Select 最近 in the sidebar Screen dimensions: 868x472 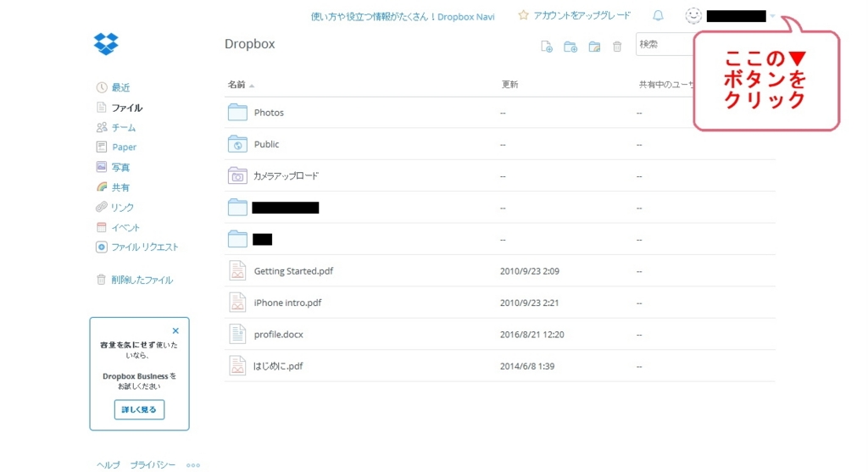coord(120,87)
